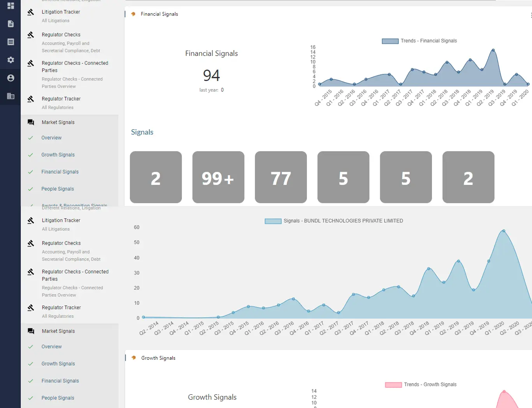Toggle the Signals - BUNDL TECHNOLOGIES legend color box
This screenshot has height=408, width=532.
pos(273,221)
